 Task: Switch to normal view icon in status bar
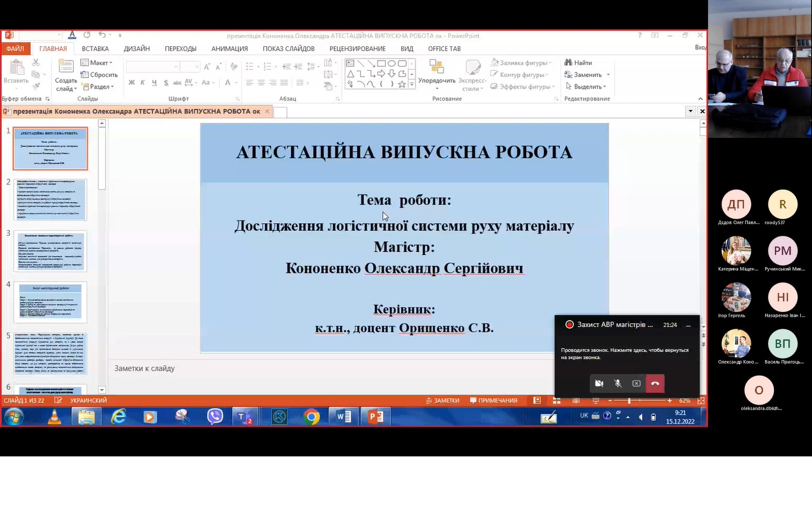coord(537,401)
